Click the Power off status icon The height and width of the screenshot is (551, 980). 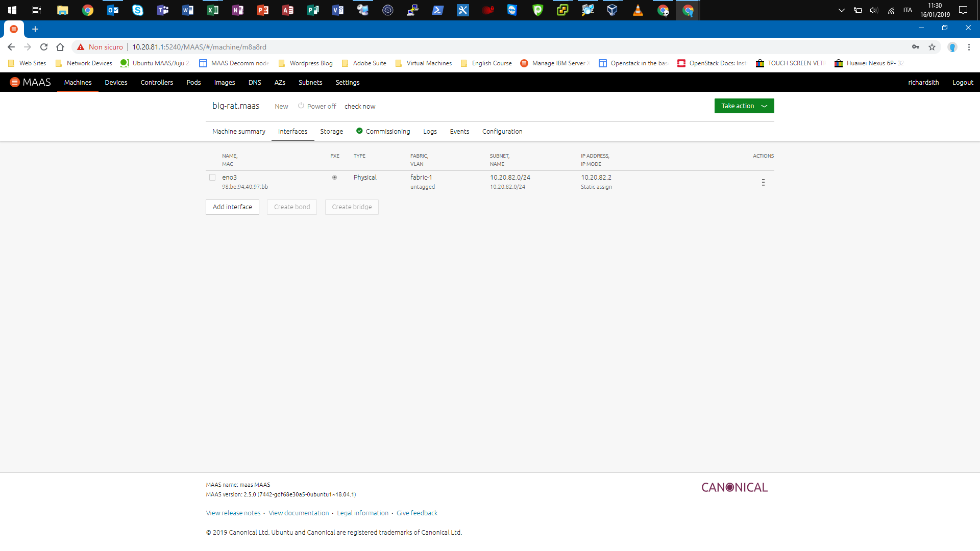[301, 106]
